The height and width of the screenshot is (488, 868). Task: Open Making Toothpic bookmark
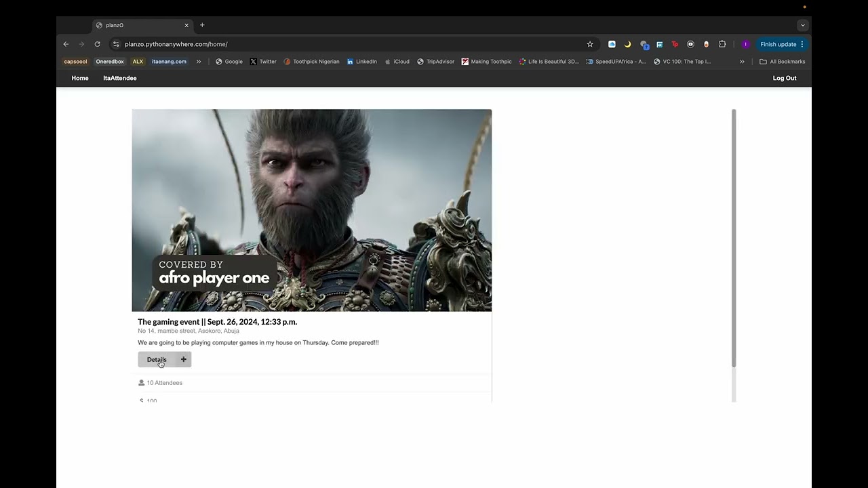[487, 62]
